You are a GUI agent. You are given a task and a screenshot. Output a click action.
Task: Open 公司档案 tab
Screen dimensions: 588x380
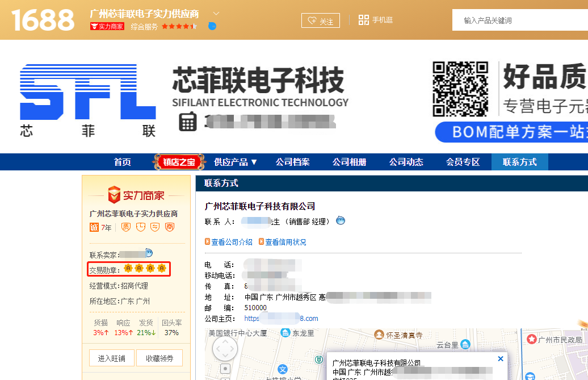292,162
